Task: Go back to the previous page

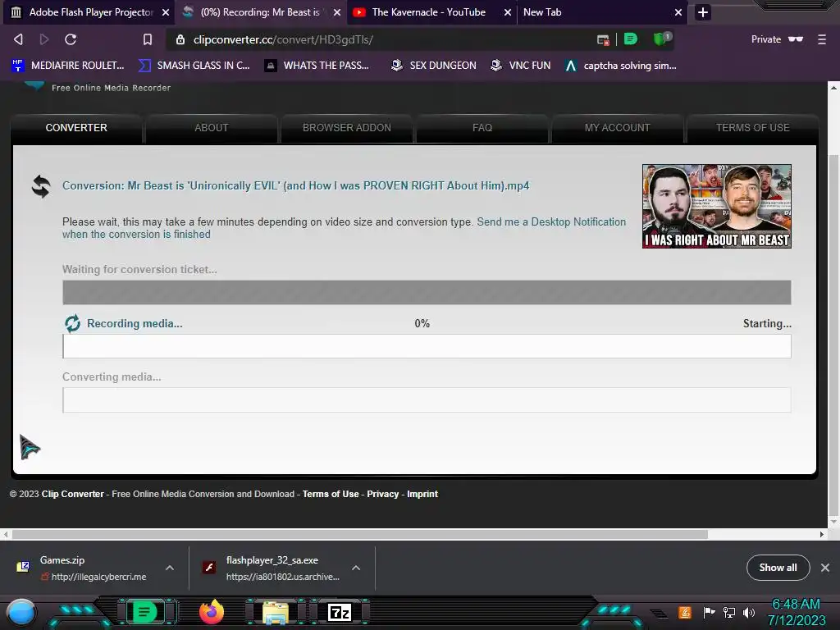Action: (18, 39)
